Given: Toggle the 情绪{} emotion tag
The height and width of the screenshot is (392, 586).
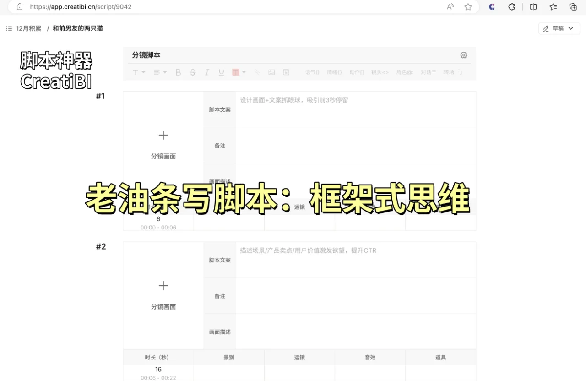Looking at the screenshot, I should [x=334, y=72].
